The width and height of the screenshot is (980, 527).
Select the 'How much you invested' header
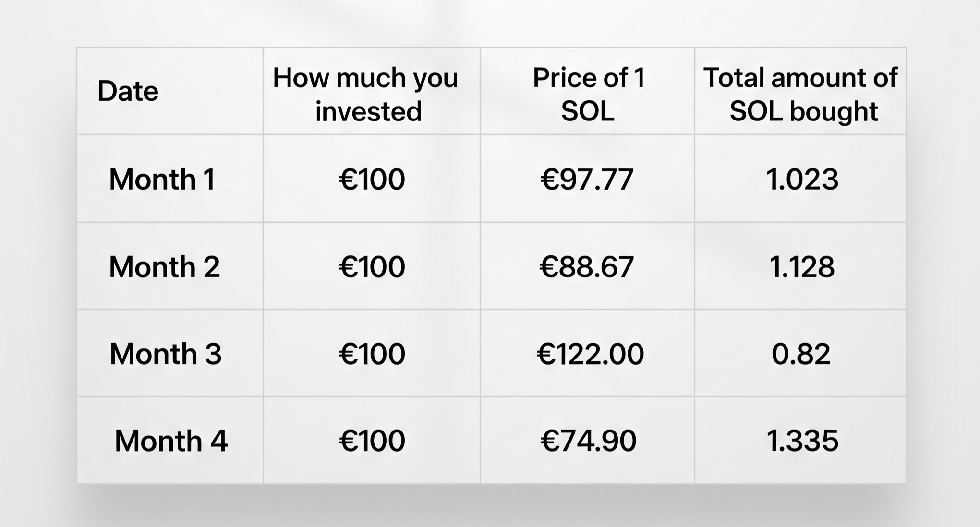[366, 94]
